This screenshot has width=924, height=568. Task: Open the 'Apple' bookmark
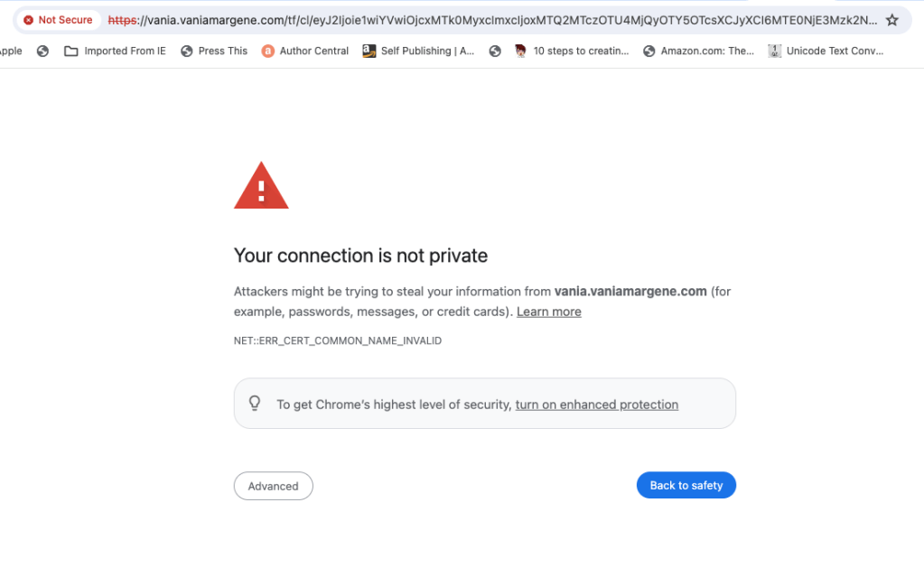(x=9, y=51)
